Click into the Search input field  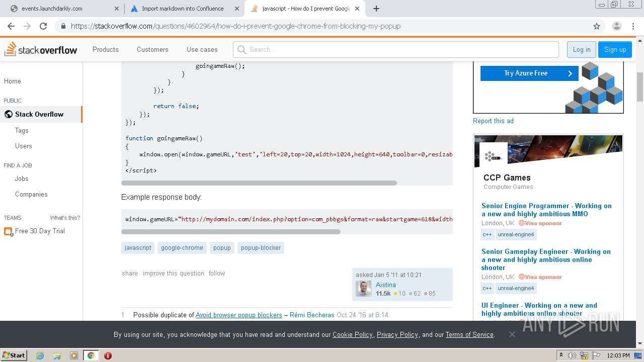pos(395,49)
